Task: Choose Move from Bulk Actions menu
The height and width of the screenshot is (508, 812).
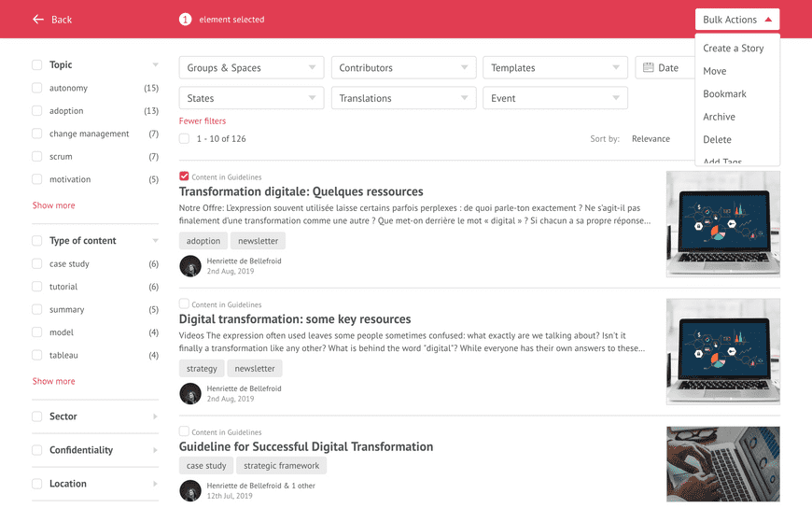Action: click(x=715, y=71)
